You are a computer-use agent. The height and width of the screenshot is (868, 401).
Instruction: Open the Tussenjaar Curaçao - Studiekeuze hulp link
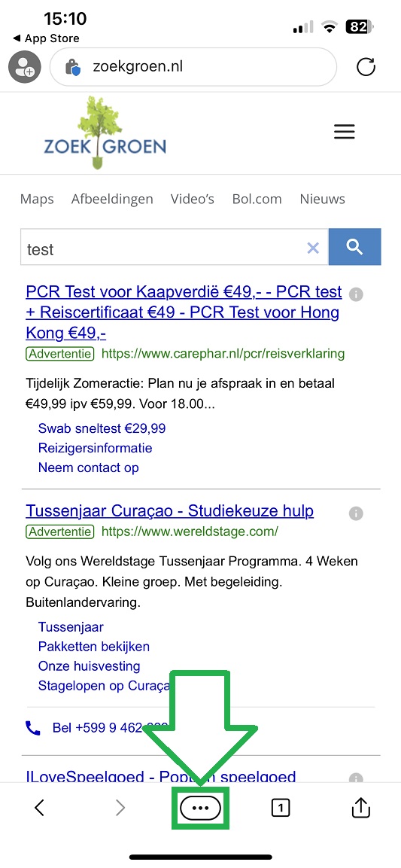170,510
